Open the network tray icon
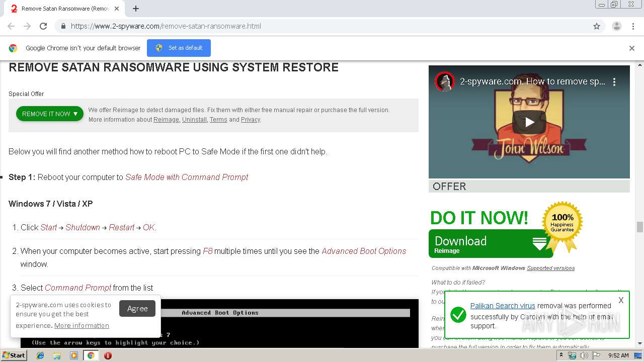This screenshot has height=362, width=644. (x=572, y=355)
